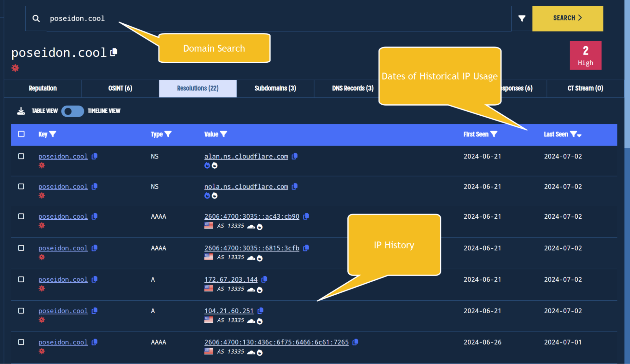630x364 pixels.
Task: Copy the 2606:4700:130:436c:6f75 address
Action: (355, 342)
